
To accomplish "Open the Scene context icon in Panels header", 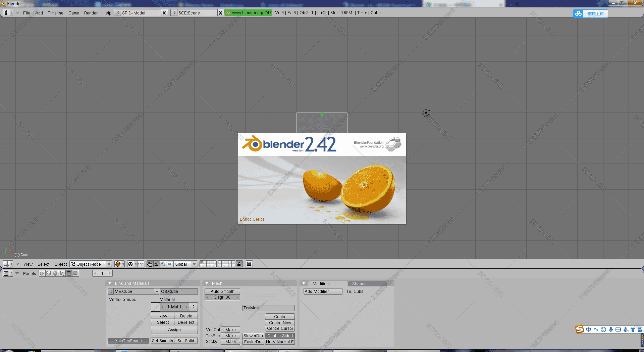I will pyautogui.click(x=75, y=273).
